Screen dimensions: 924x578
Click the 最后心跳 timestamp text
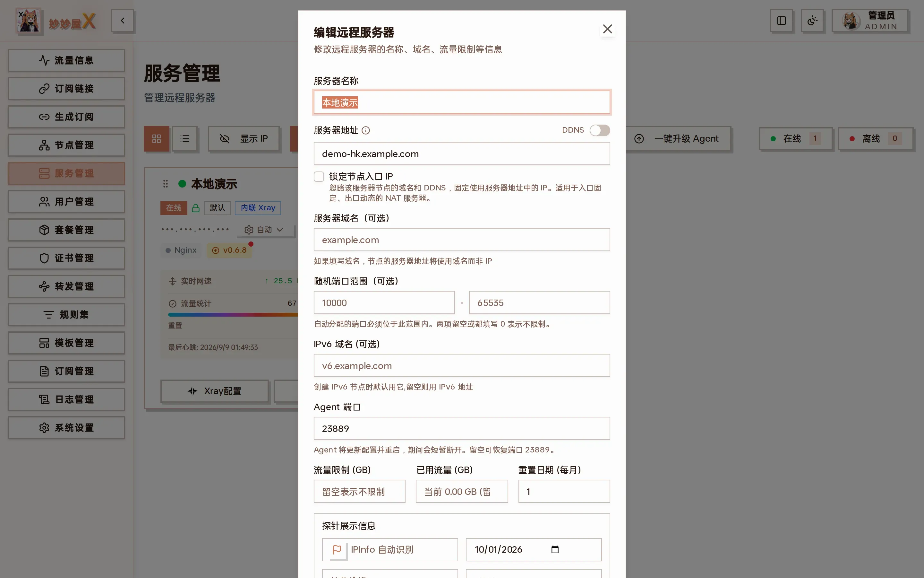pos(213,347)
